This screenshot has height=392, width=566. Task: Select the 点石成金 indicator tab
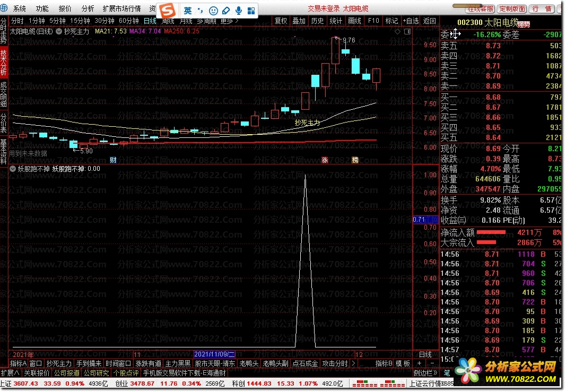click(x=305, y=363)
